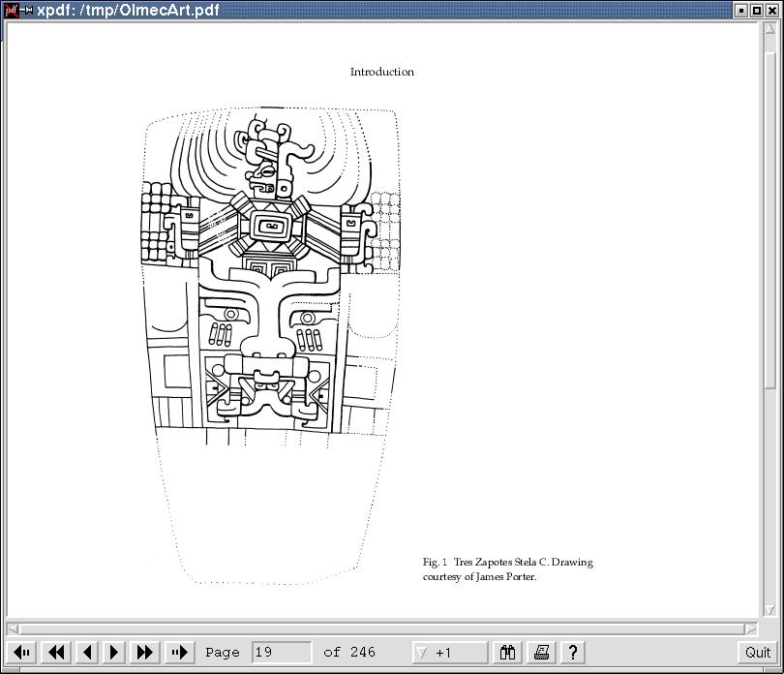Click the horizontal scrollbar right arrow
This screenshot has width=784, height=674.
pos(750,628)
